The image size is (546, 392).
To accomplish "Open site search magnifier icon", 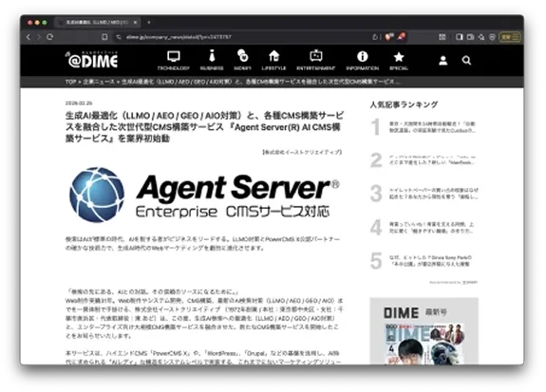I will (x=466, y=61).
